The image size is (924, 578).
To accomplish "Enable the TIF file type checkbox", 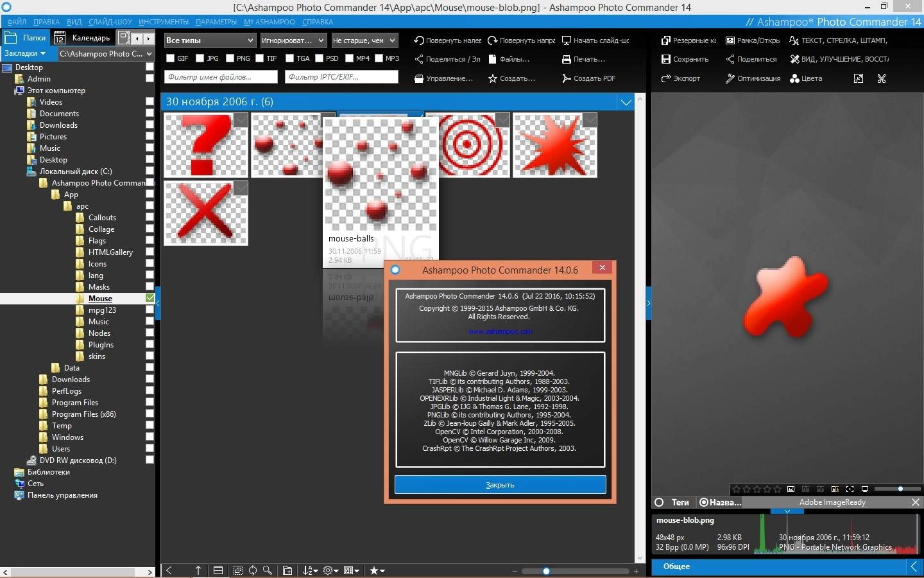I will pos(259,58).
